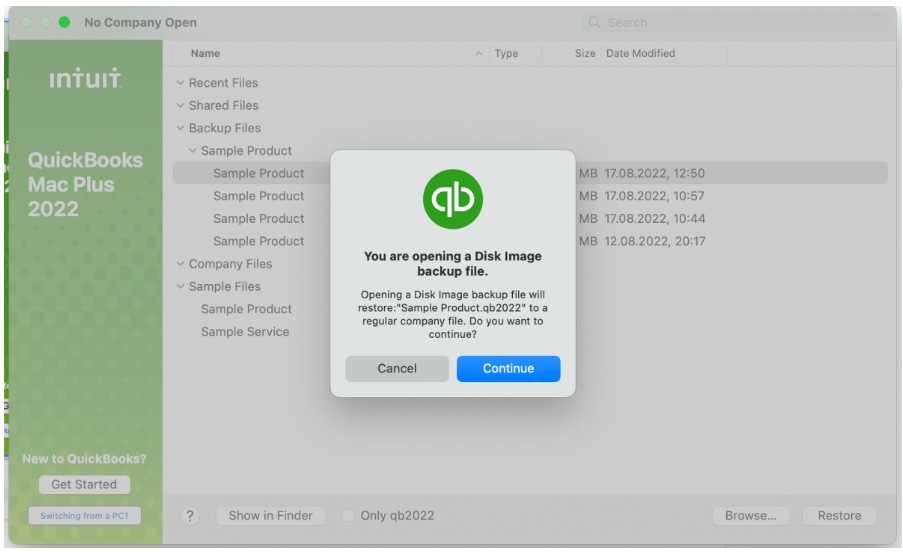Click the New to QuickBooks? text
Image resolution: width=903 pixels, height=552 pixels.
click(84, 459)
